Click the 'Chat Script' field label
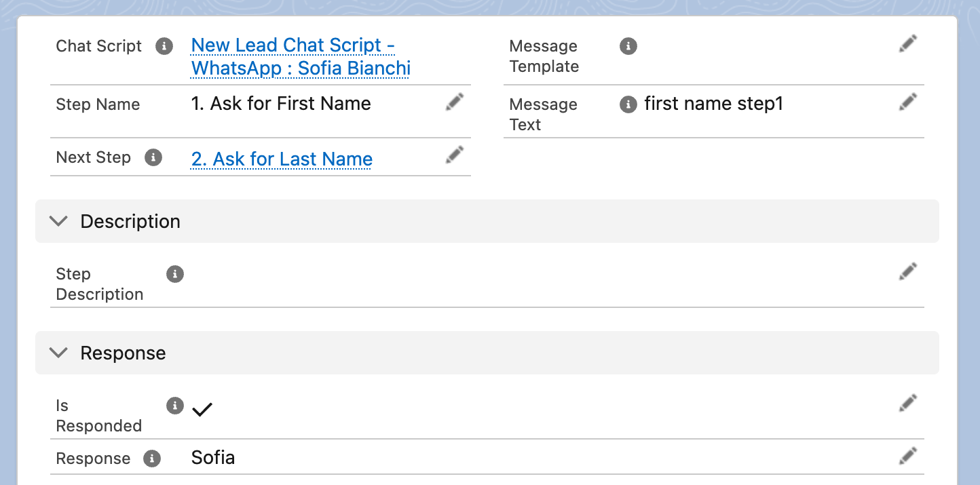Viewport: 980px width, 485px height. click(x=98, y=46)
